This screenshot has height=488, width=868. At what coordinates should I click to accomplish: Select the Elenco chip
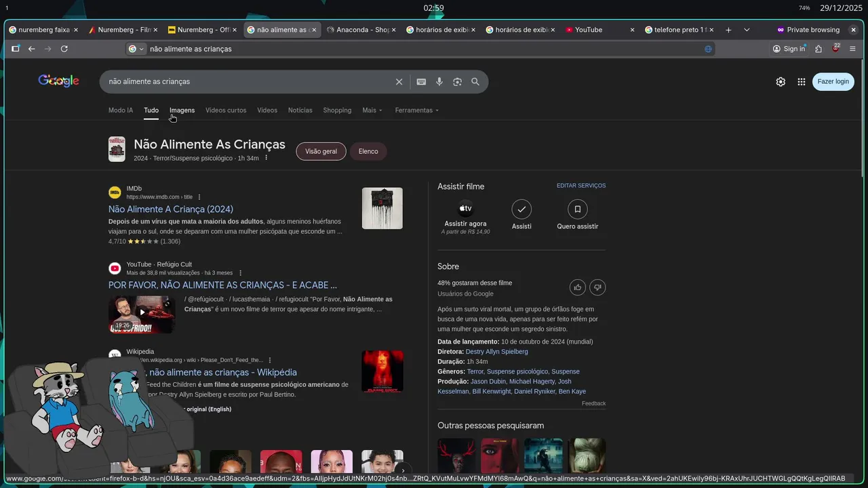[x=368, y=151]
